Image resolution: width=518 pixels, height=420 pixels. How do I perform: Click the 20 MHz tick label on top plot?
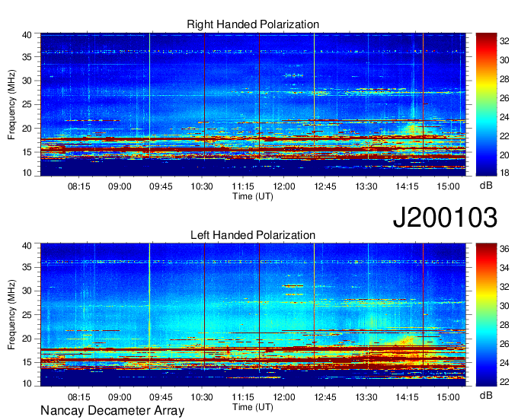tap(27, 129)
